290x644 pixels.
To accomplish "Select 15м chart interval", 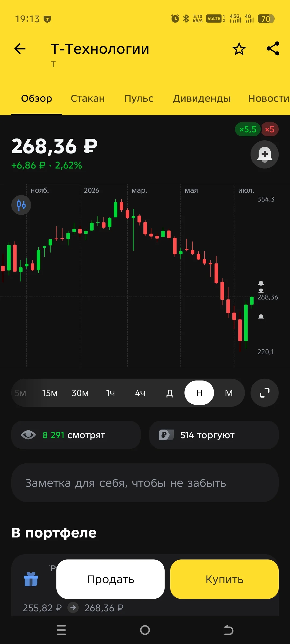I will point(50,393).
